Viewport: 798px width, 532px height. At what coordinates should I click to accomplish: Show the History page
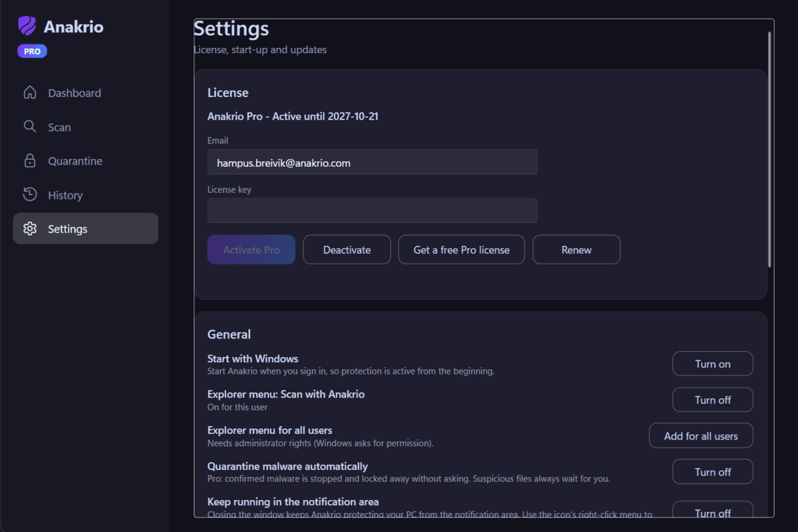tap(86, 195)
